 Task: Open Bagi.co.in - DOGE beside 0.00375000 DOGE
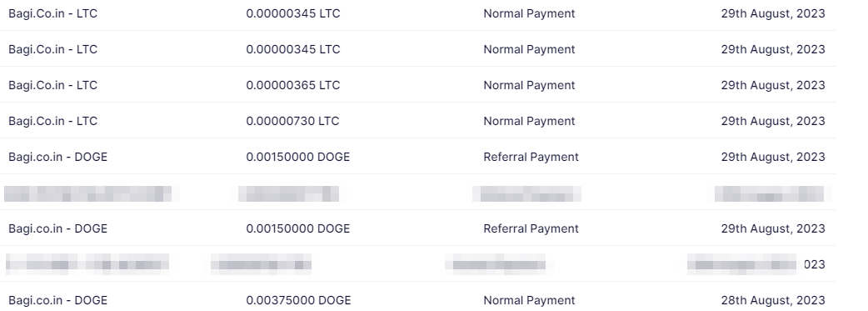(x=58, y=300)
